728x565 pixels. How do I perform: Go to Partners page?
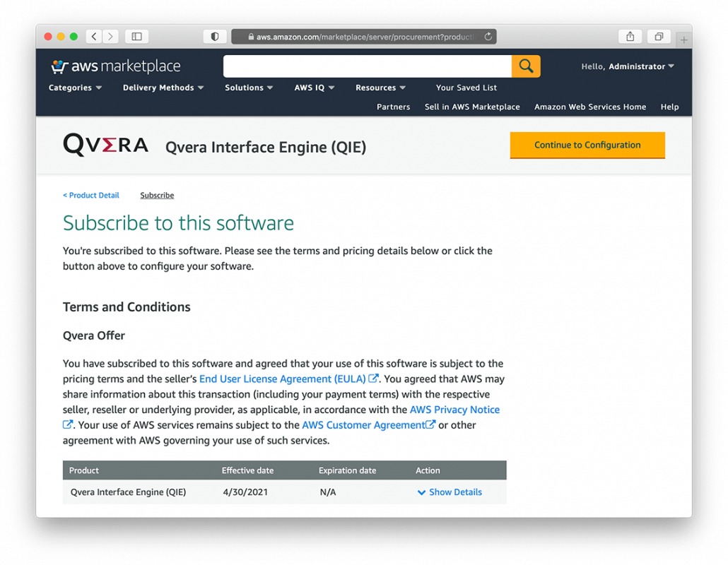(x=393, y=107)
